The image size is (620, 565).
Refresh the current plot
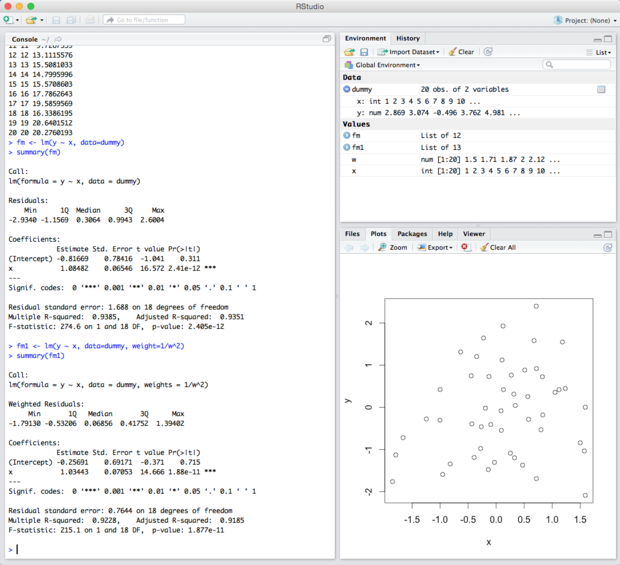(607, 247)
